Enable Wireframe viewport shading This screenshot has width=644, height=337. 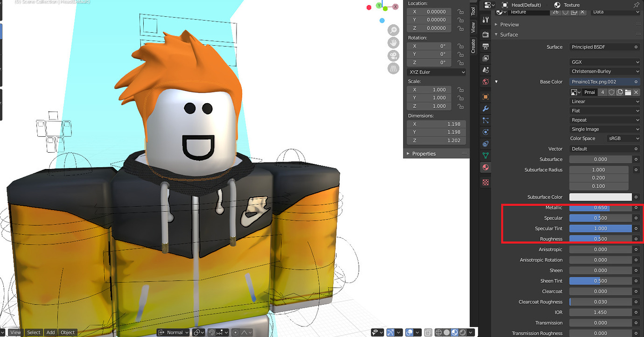[438, 332]
